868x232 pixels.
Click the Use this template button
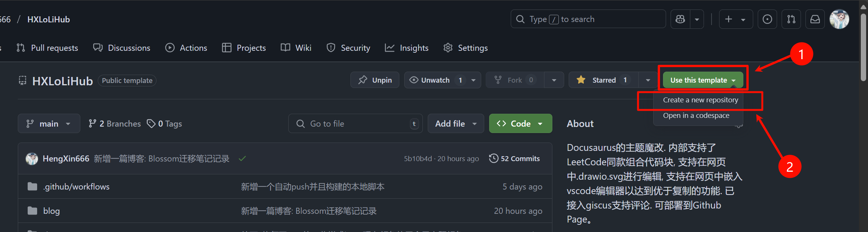[703, 80]
